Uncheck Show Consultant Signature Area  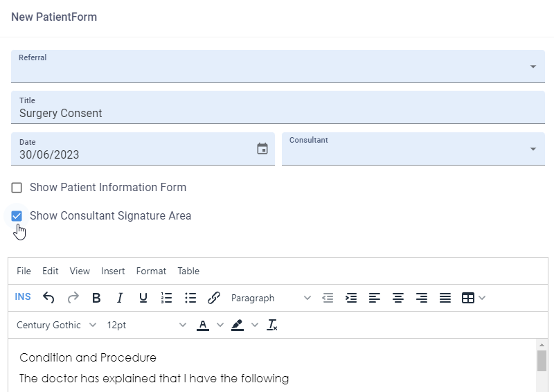click(x=17, y=216)
